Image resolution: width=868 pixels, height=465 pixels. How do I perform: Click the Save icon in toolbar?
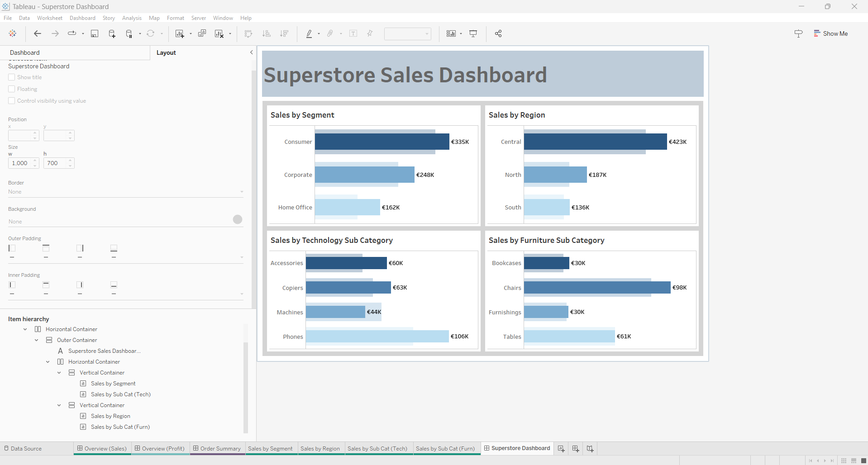coord(95,33)
